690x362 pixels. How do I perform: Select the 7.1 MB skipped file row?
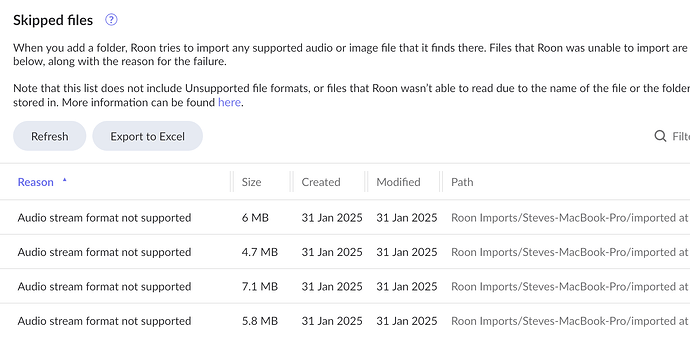pos(345,286)
